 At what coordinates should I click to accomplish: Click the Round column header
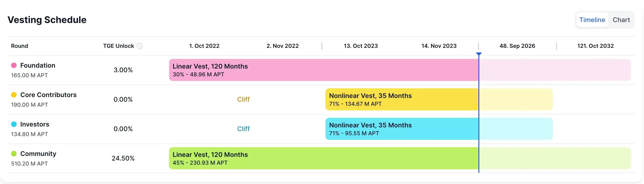pos(20,46)
